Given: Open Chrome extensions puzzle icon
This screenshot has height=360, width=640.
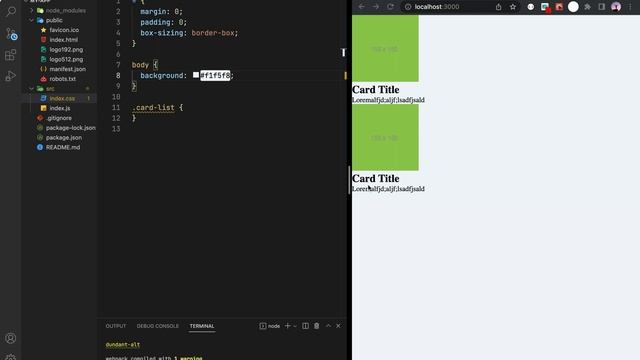Looking at the screenshot, I should point(587,7).
